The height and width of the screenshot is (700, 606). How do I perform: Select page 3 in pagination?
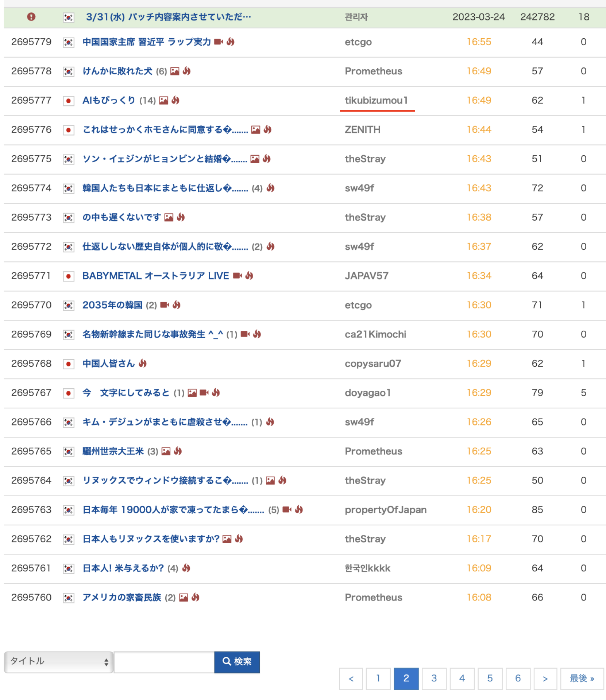434,678
